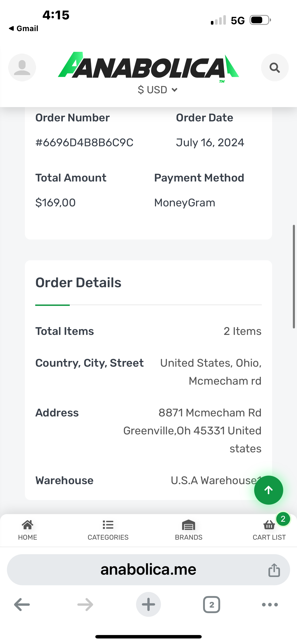Open the user profile avatar icon
Screen dimensions: 297x644
(22, 67)
